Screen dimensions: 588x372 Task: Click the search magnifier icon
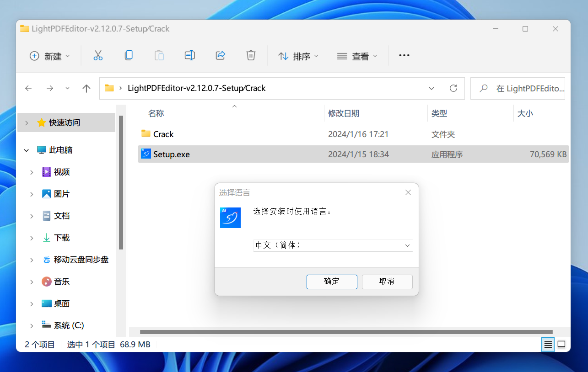point(483,88)
